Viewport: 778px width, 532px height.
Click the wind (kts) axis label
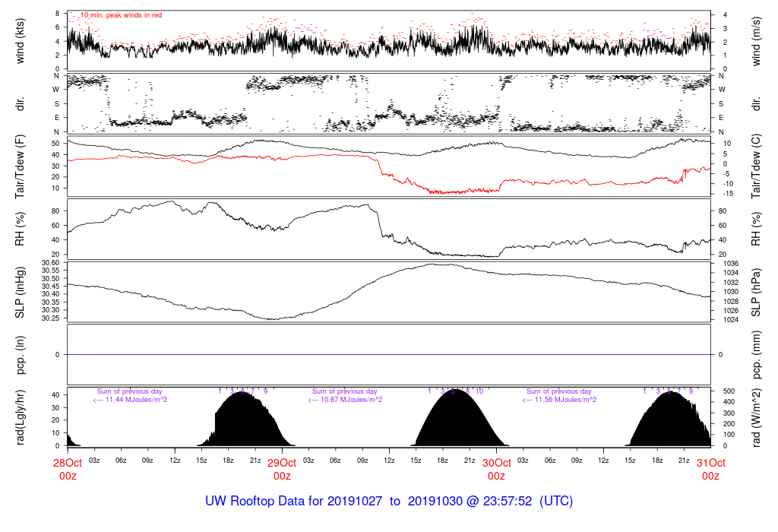coord(21,40)
